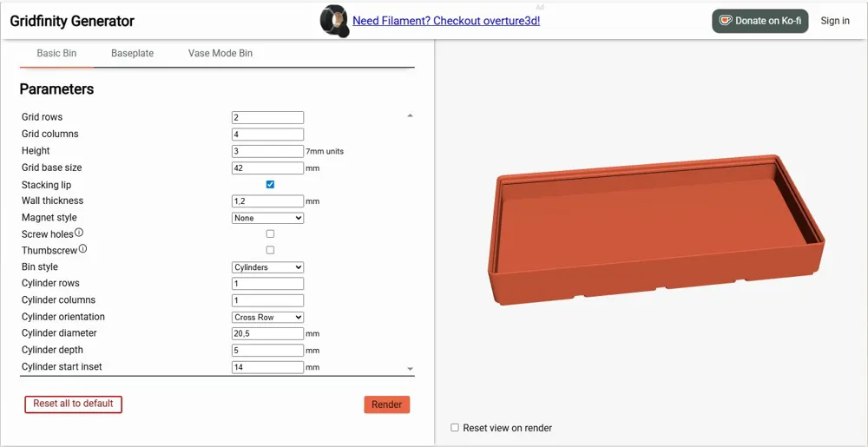868x447 pixels.
Task: Click the Cylinder columns input field
Action: (x=268, y=300)
